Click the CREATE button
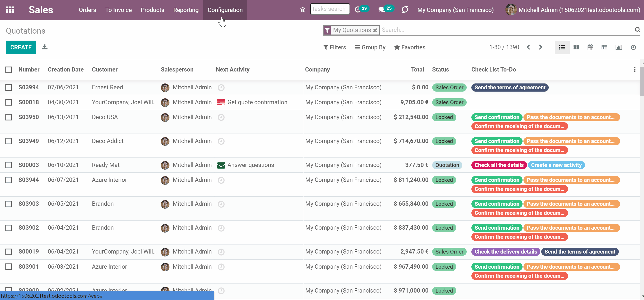Viewport: 644px width, 300px height. tap(21, 47)
